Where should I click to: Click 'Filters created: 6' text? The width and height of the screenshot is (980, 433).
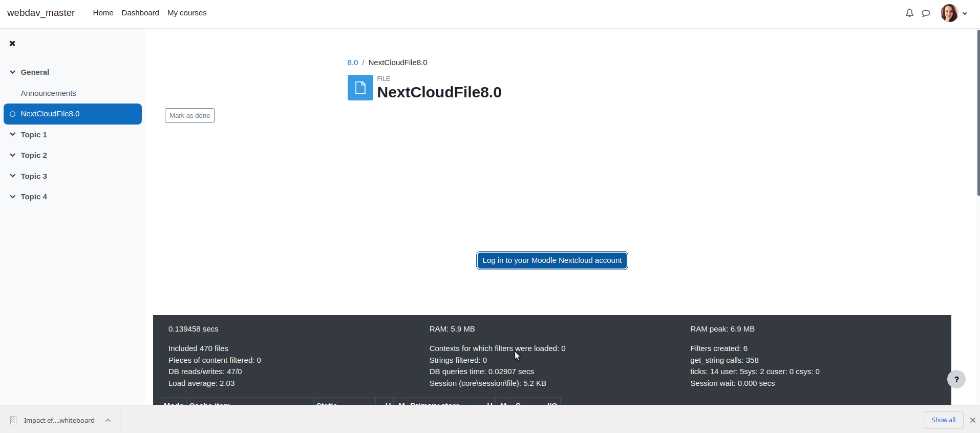(719, 348)
